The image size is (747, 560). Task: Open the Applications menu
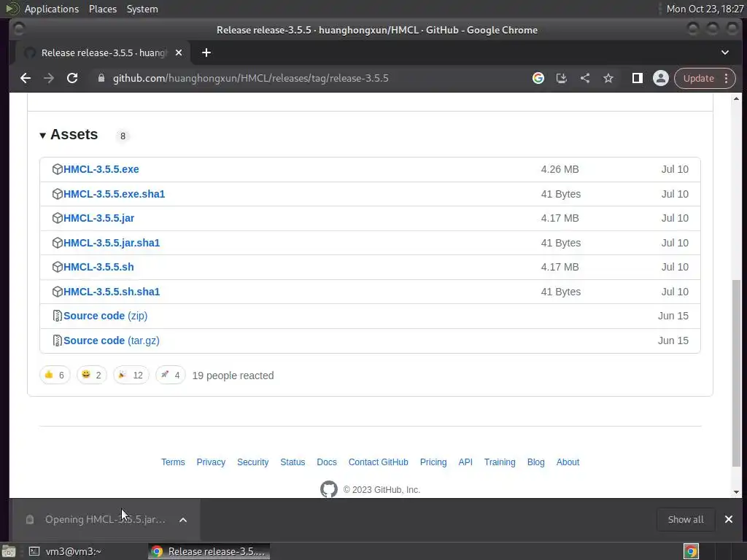click(52, 9)
